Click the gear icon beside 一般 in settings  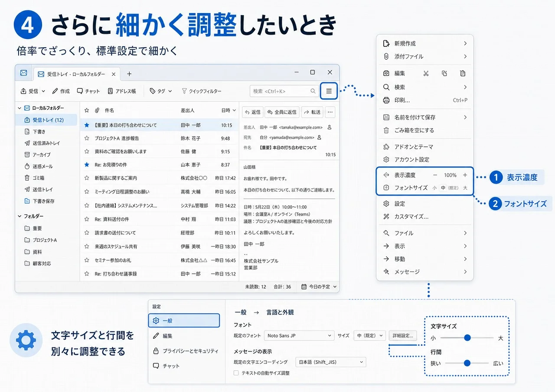coord(156,321)
